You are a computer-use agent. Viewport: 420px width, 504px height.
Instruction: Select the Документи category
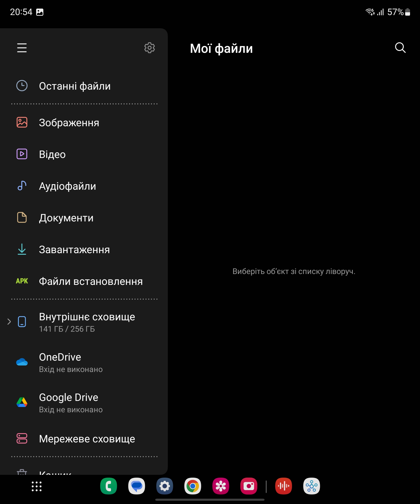pyautogui.click(x=66, y=218)
